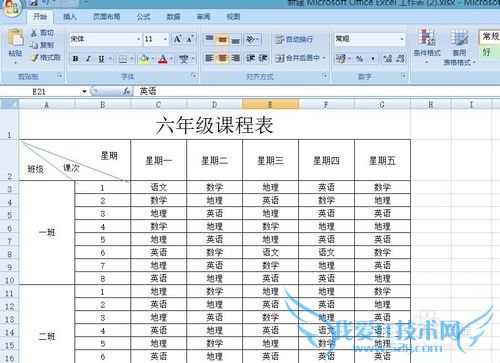
Task: Switch to the Formulas tab
Action: 143,17
